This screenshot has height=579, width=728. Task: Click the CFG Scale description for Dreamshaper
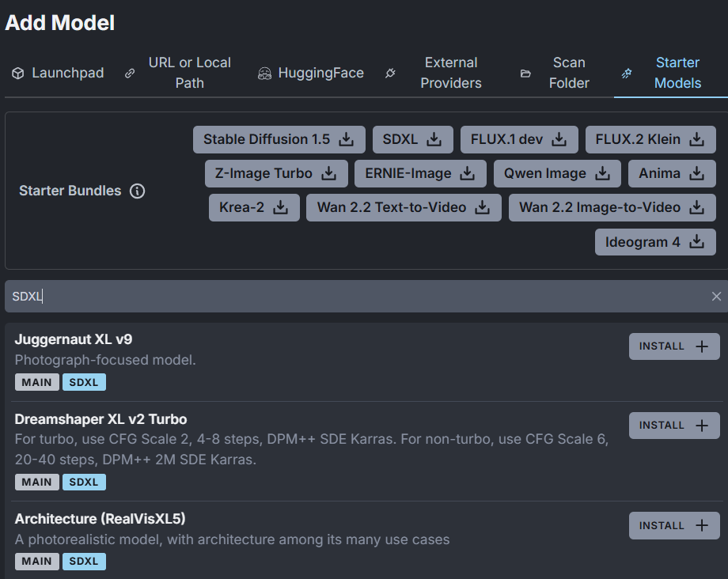point(312,449)
